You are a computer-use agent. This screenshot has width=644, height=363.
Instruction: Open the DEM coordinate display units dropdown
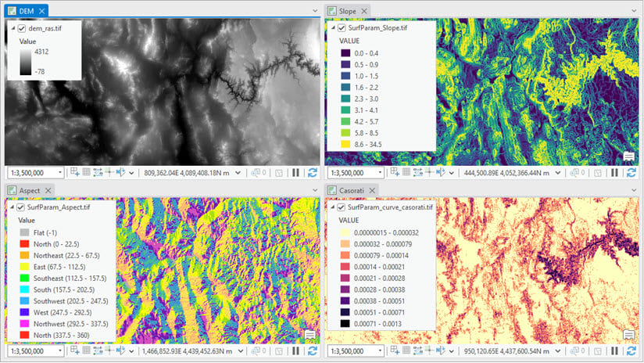238,173
